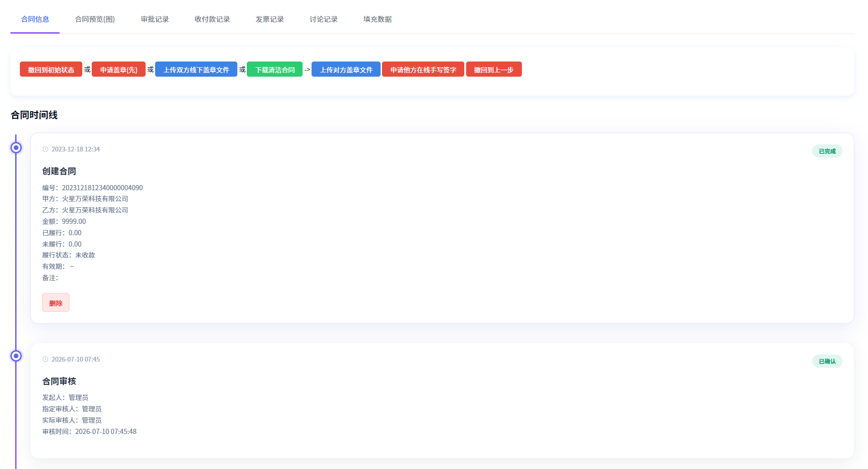Click the 指定审核人: 管理员 line
The width and height of the screenshot is (868, 469).
(72, 409)
